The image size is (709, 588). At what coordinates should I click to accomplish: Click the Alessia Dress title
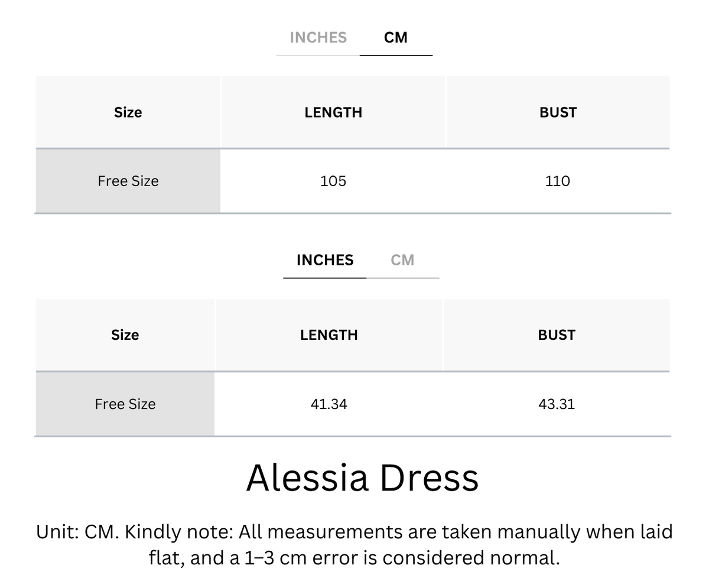pyautogui.click(x=362, y=477)
